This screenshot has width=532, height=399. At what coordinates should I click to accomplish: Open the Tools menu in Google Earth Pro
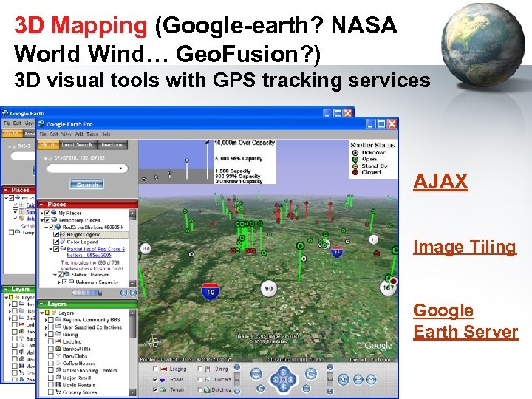click(92, 134)
